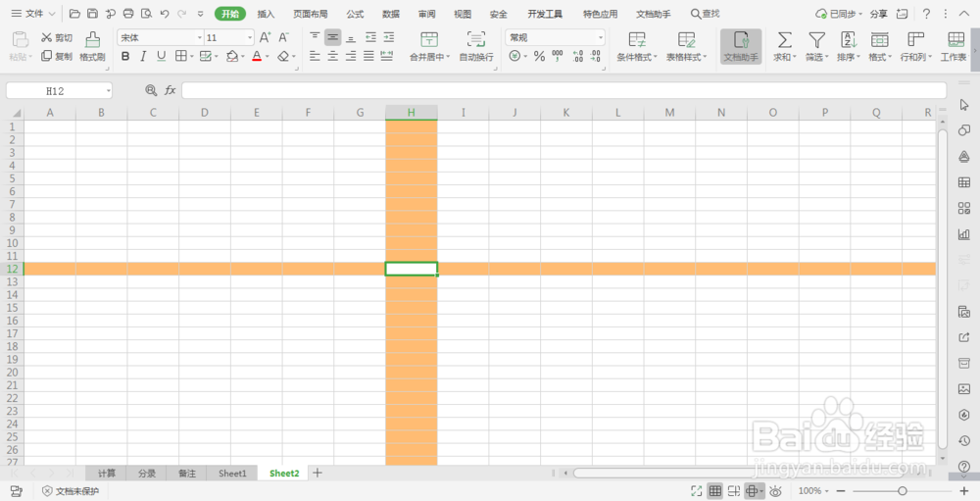
Task: Toggle eye protection mode in status bar
Action: [776, 491]
